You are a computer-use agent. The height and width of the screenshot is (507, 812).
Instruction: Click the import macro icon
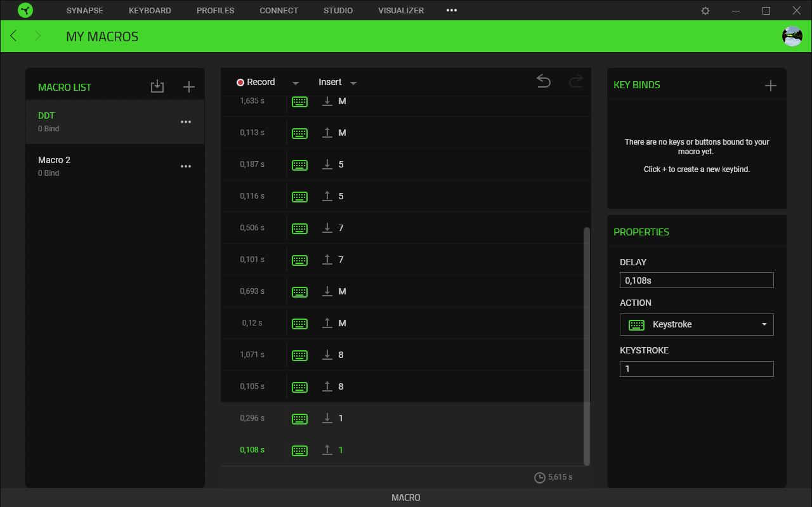click(x=157, y=87)
